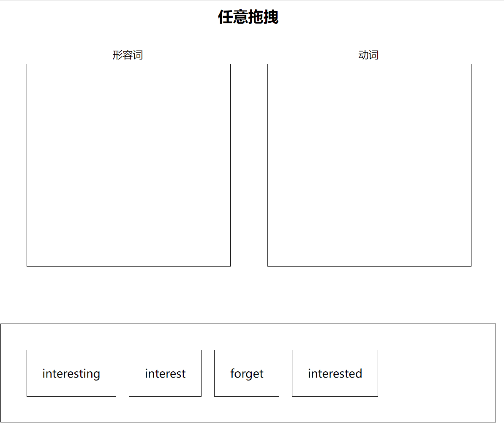Screen dimensions: 504x441
Task: Click the "interesting" word card
Action: pyautogui.click(x=71, y=373)
